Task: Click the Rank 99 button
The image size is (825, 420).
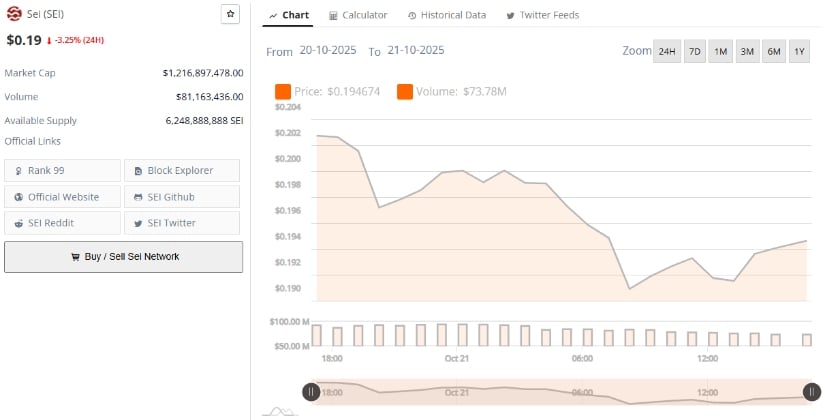Action: 62,170
